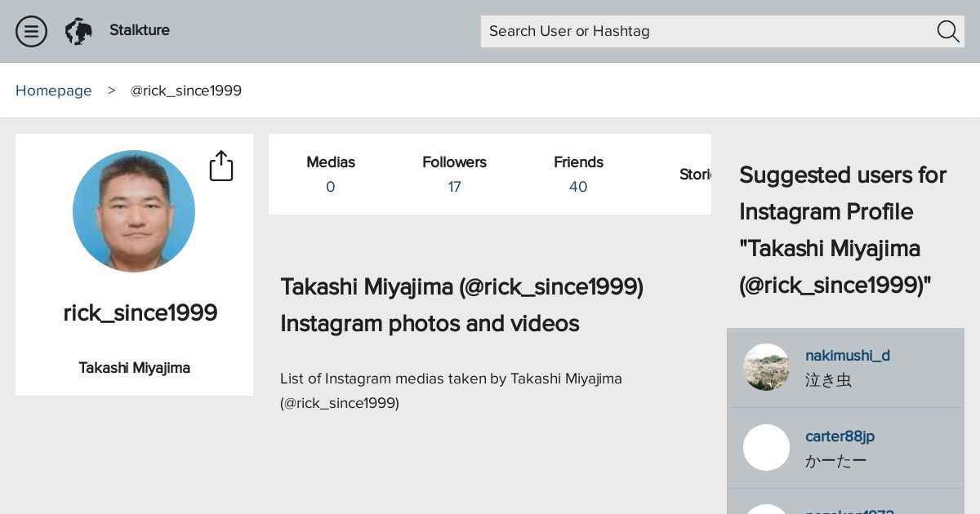The image size is (980, 514).
Task: Click the rick_since1999 username heading
Action: tap(140, 312)
